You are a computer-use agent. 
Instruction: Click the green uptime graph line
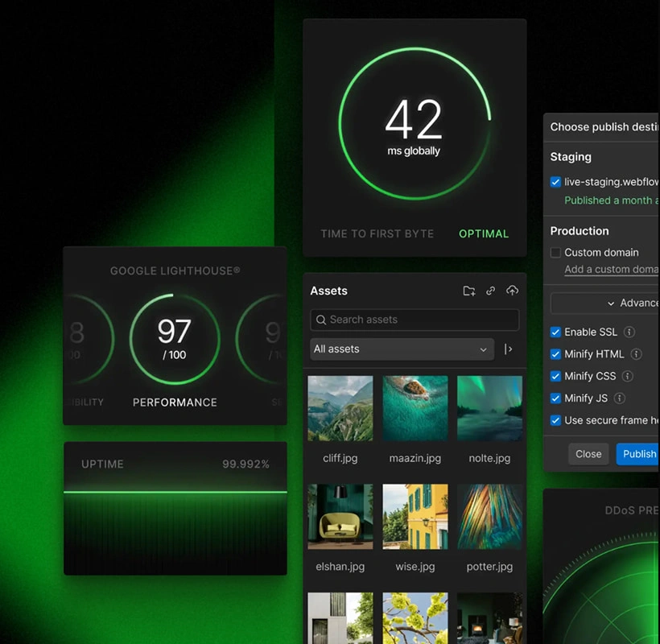click(175, 492)
